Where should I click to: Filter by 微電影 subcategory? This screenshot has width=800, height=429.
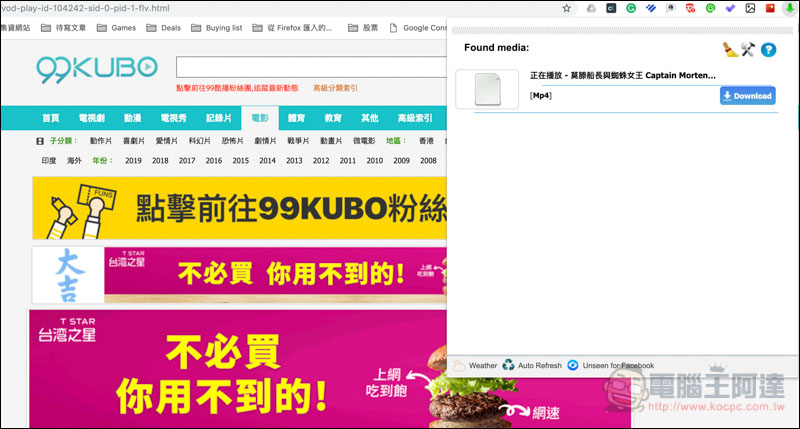364,141
